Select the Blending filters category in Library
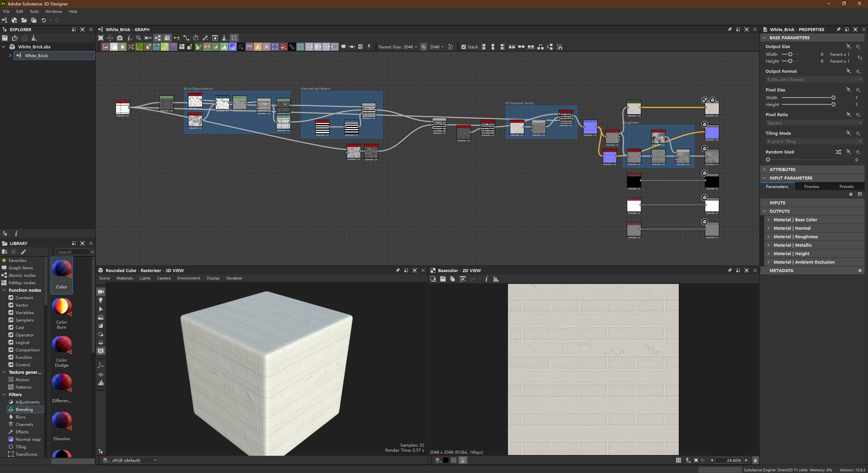 [24, 409]
